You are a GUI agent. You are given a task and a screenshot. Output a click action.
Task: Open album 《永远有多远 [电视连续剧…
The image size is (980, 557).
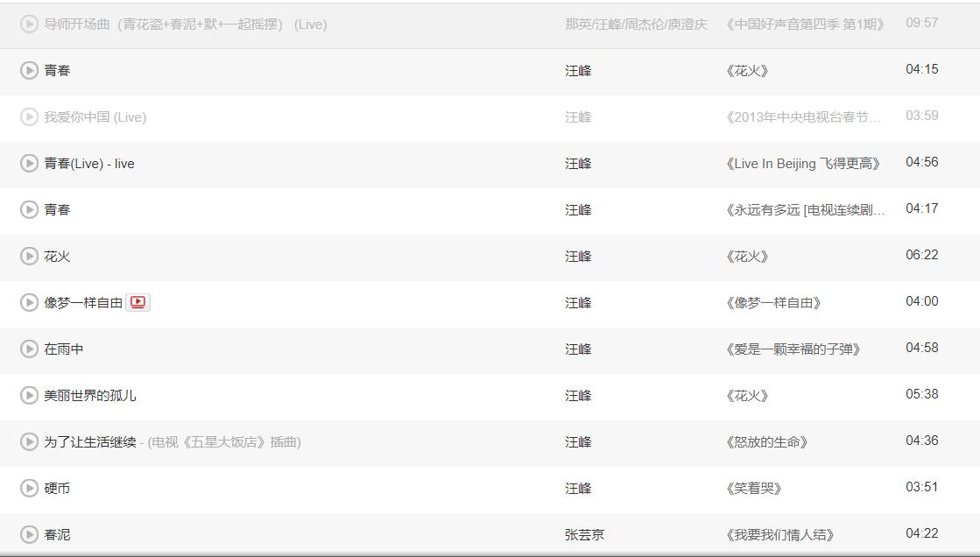(805, 210)
